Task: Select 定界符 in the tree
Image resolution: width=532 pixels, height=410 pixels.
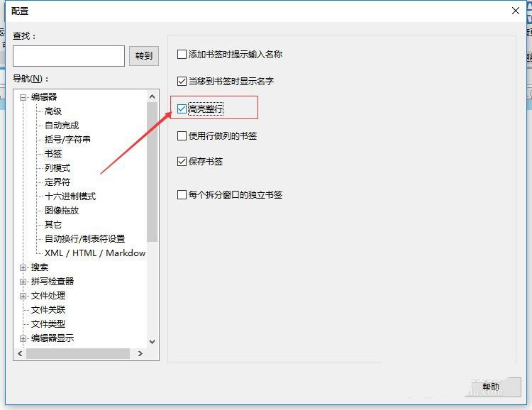Action: pos(57,182)
